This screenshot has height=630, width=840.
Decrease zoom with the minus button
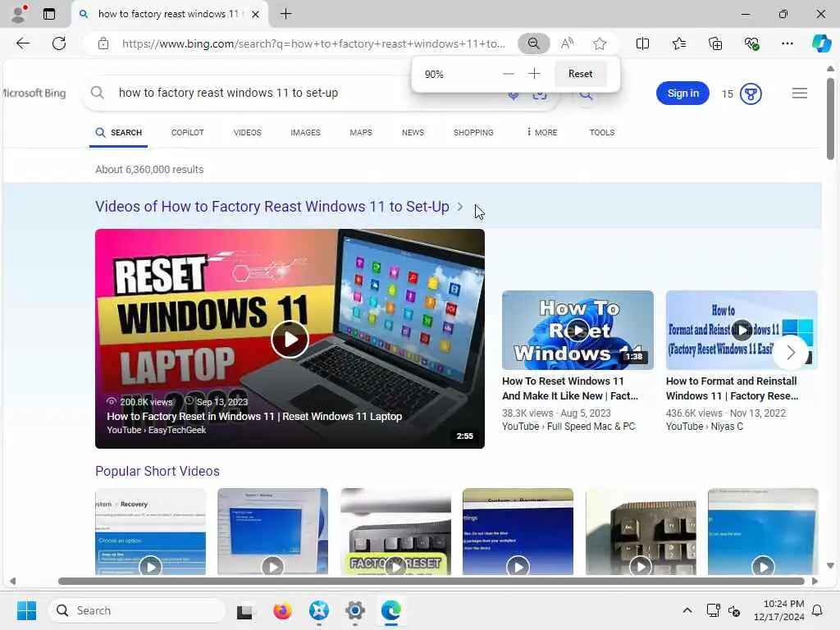pyautogui.click(x=509, y=74)
